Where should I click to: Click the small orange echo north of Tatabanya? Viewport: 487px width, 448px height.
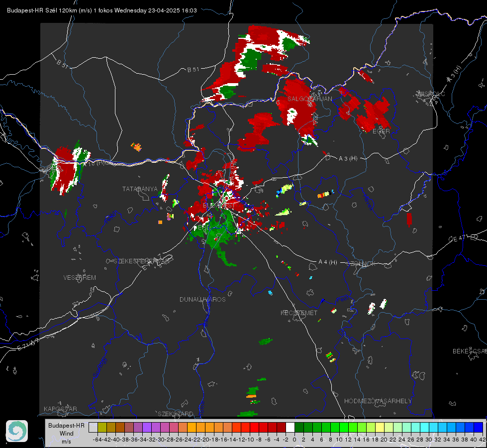click(x=136, y=146)
